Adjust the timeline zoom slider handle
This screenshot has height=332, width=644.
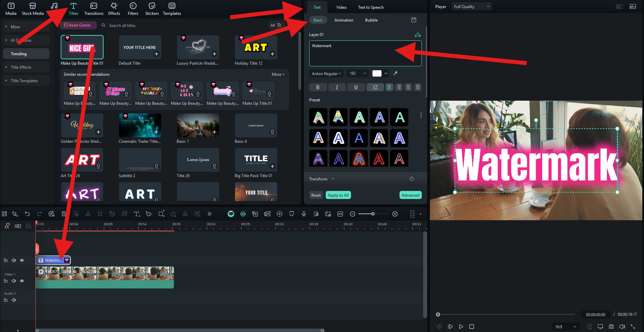373,214
